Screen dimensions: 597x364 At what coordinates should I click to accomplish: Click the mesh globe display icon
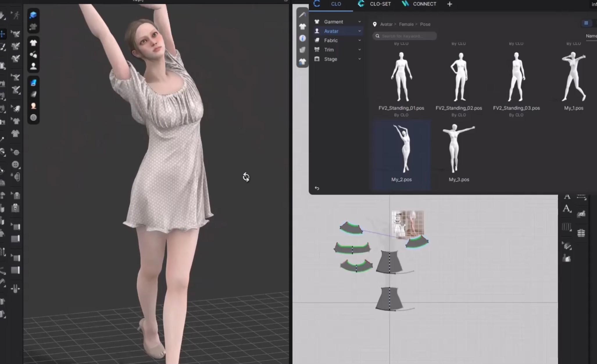coord(33,117)
